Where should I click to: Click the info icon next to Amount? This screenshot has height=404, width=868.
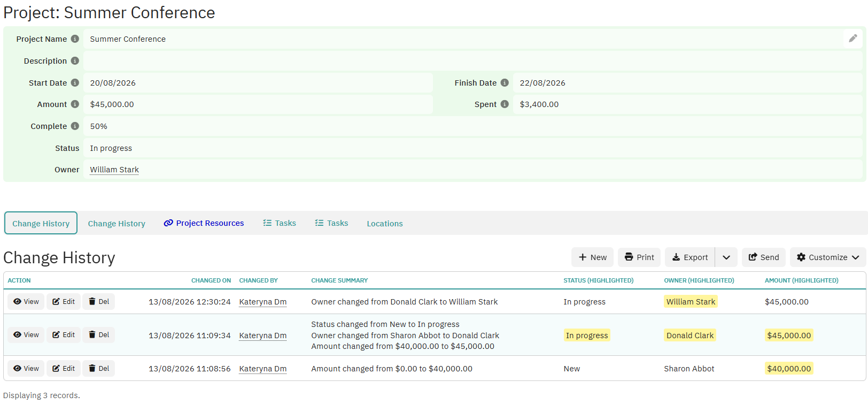75,104
